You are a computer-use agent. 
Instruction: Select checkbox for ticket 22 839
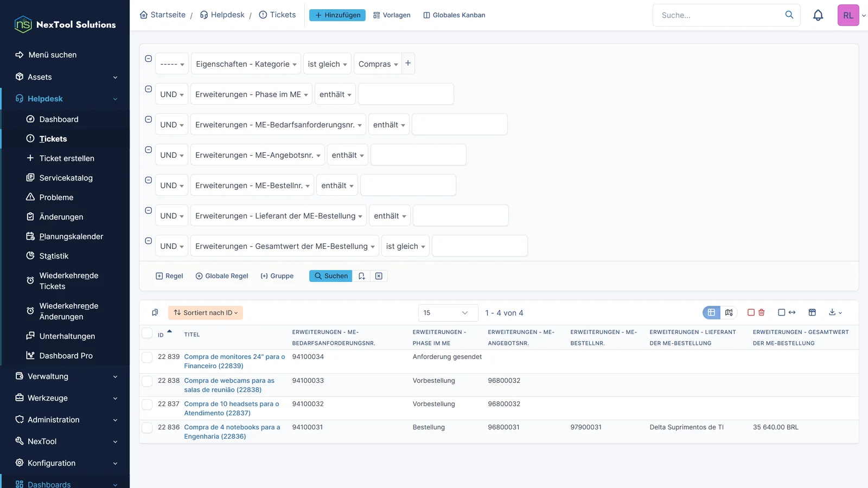[147, 357]
